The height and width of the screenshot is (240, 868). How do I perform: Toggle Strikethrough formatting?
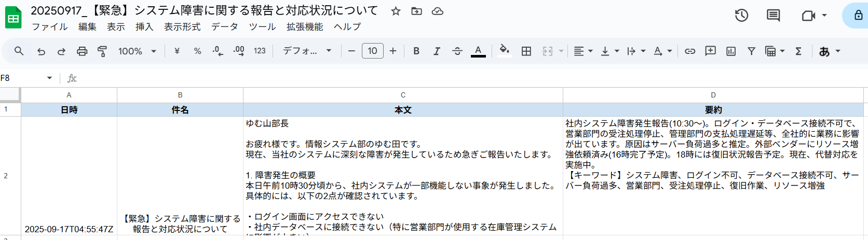[x=457, y=51]
